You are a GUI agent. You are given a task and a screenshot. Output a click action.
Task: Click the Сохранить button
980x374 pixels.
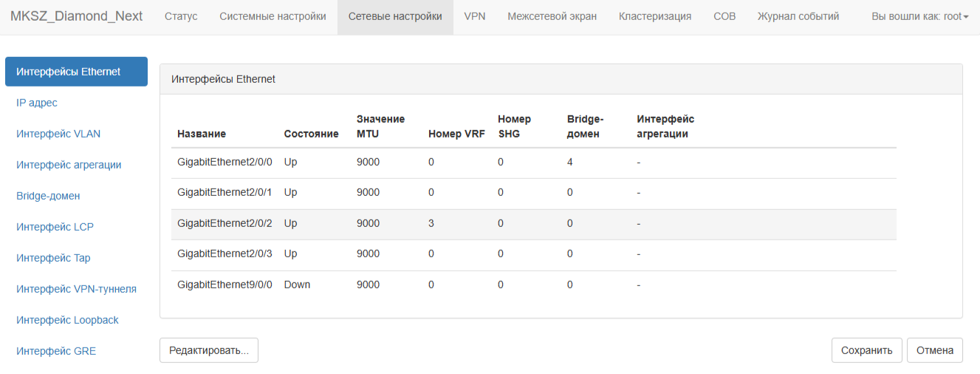click(867, 350)
